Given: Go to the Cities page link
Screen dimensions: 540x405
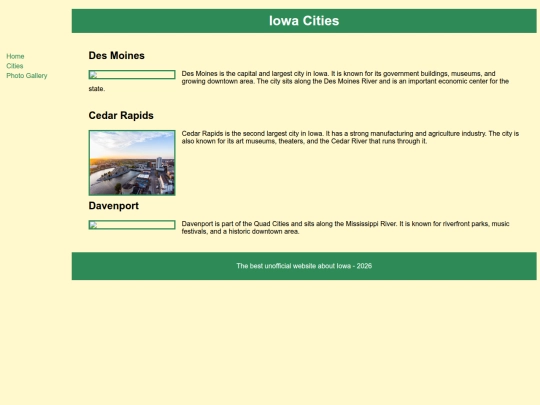Looking at the screenshot, I should tap(15, 66).
